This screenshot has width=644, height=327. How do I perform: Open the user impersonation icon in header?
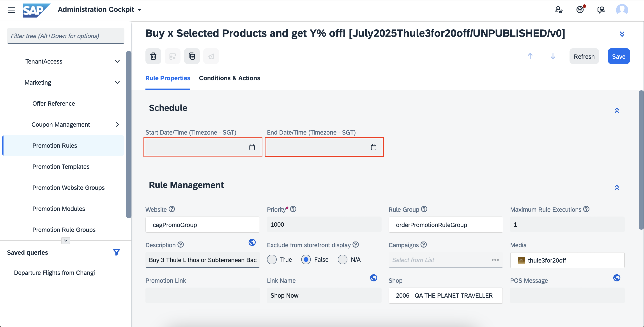(559, 10)
